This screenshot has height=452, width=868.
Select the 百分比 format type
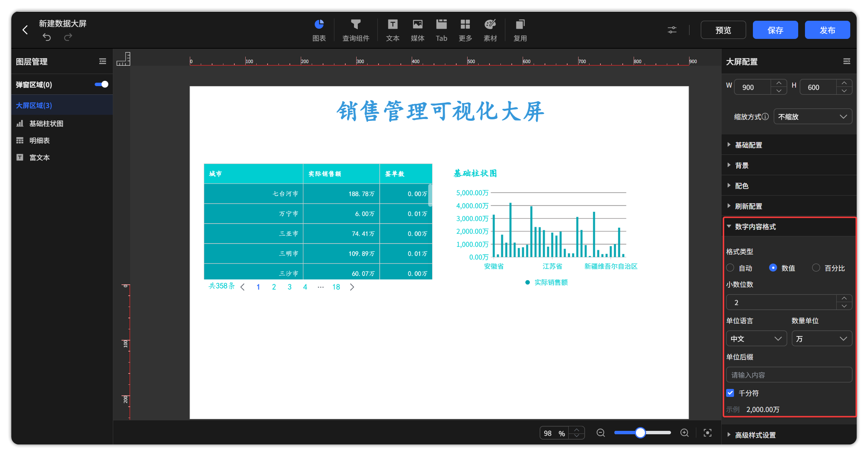pos(816,268)
